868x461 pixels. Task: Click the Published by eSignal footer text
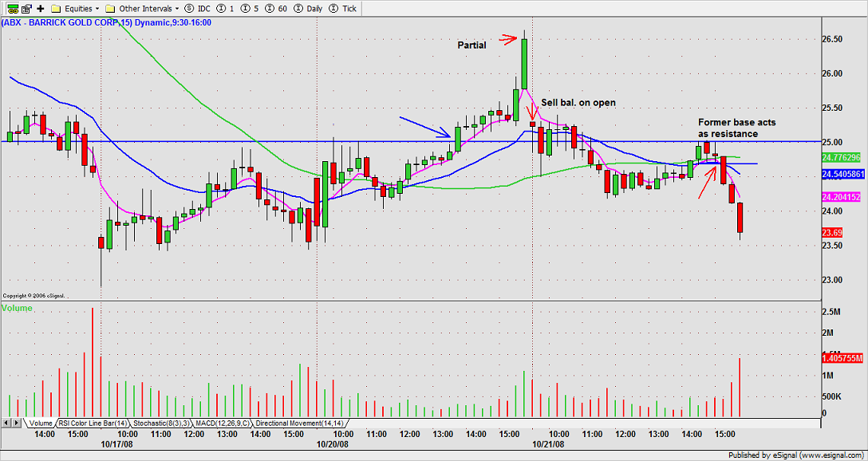[x=796, y=455]
